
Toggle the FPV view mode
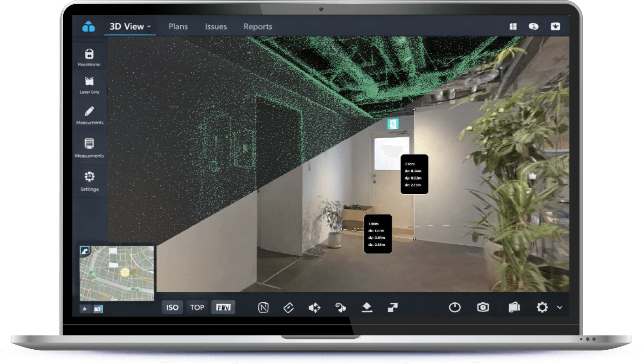pos(223,307)
